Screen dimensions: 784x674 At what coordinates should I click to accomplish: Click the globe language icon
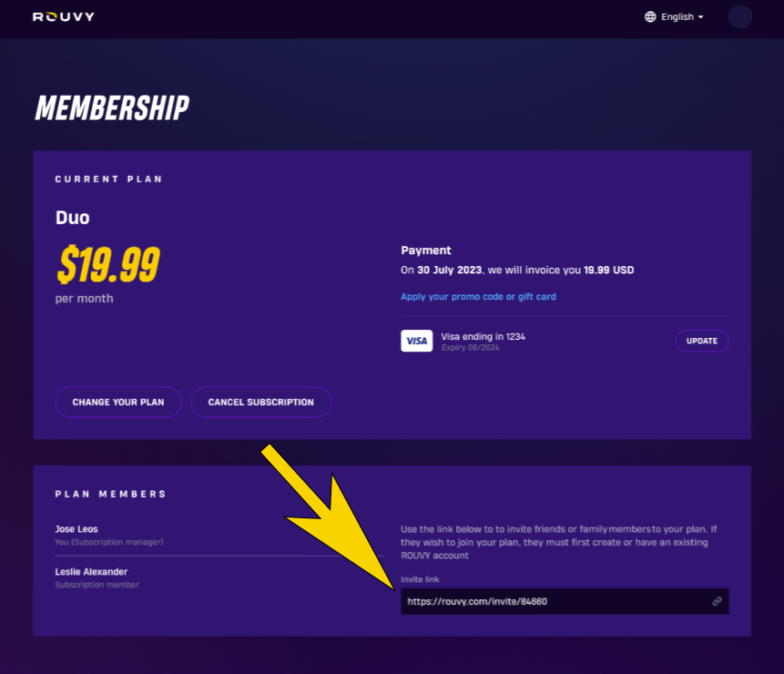650,16
